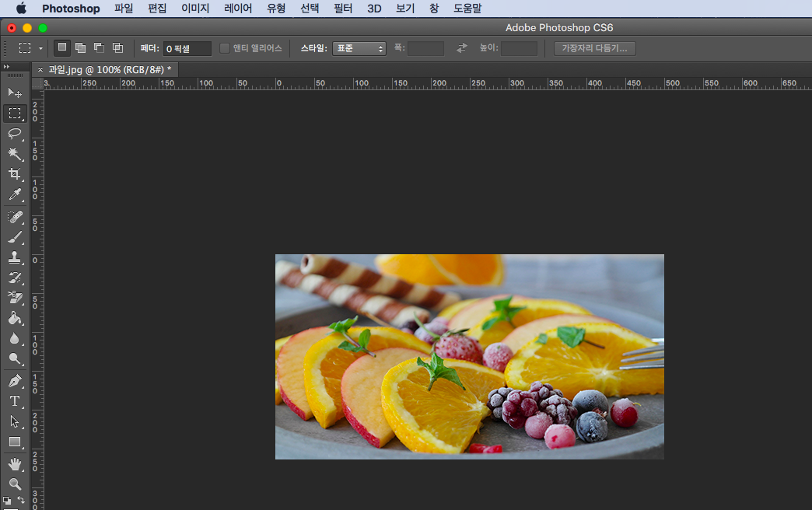The image size is (812, 510).
Task: Open the 스타일 dropdown set to 표준
Action: [359, 48]
